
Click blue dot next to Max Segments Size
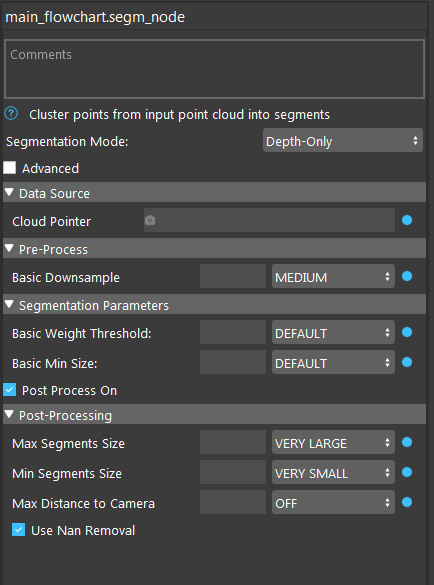point(407,442)
